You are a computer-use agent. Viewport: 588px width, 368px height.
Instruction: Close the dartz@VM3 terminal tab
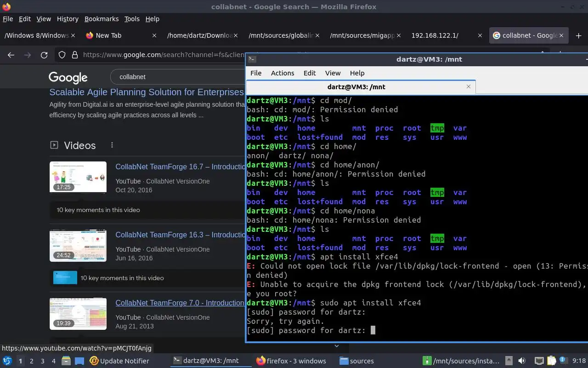coord(469,86)
